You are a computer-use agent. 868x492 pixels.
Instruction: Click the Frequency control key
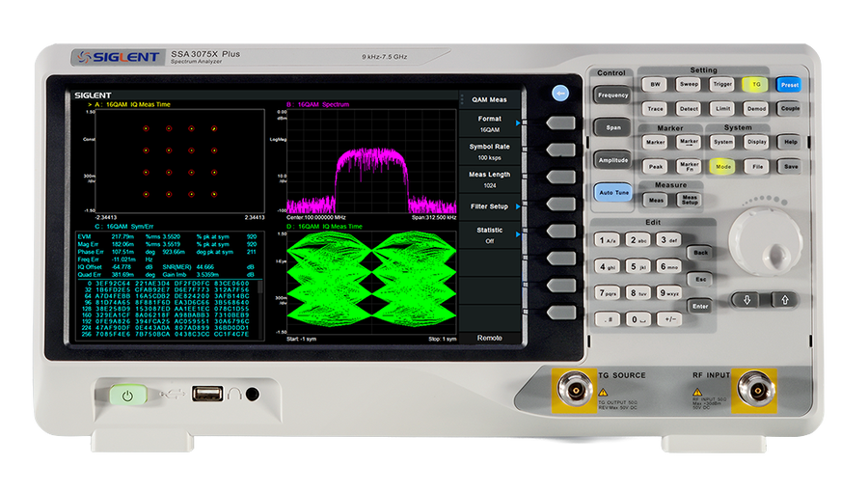click(612, 96)
